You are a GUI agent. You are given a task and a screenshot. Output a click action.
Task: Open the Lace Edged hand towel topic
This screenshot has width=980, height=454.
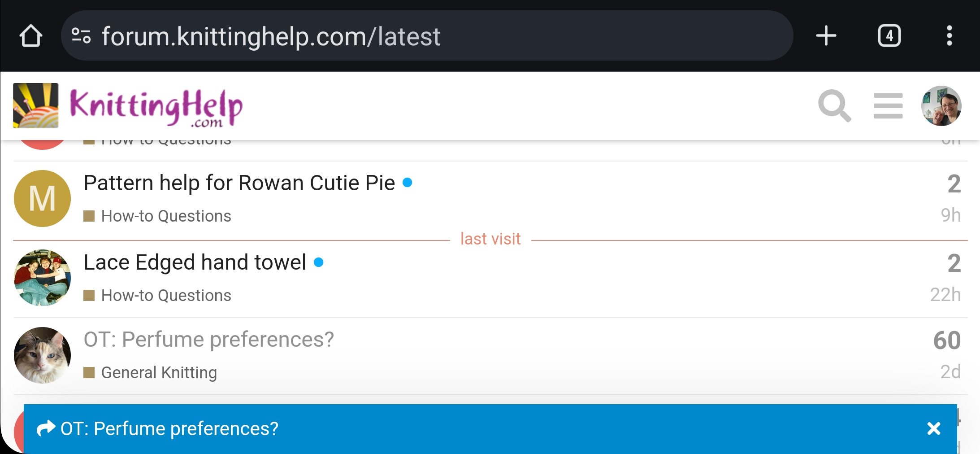tap(195, 262)
